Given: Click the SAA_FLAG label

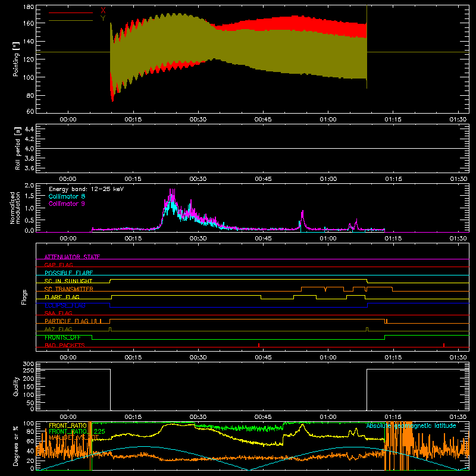Looking at the screenshot, I should (x=58, y=313).
